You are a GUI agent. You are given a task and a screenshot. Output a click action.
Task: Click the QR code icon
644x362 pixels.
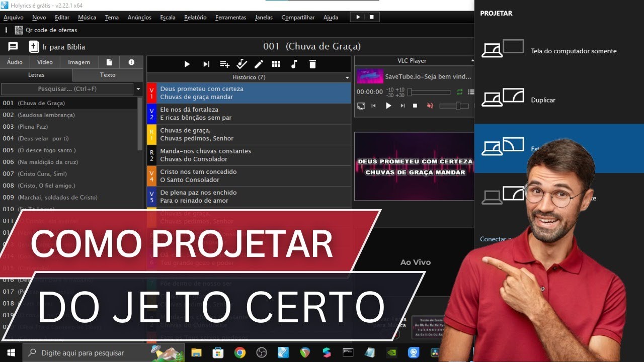click(x=19, y=30)
